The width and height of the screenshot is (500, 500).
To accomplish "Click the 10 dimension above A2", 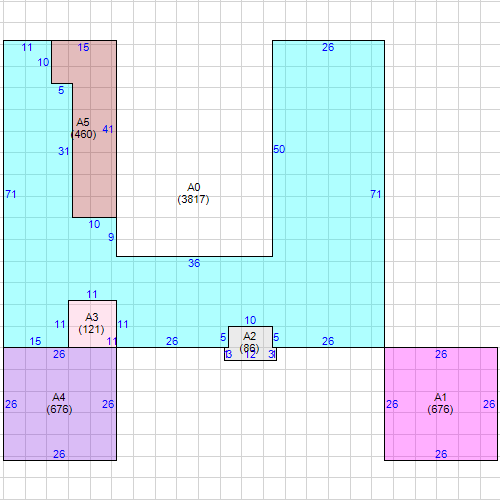I will [x=250, y=320].
